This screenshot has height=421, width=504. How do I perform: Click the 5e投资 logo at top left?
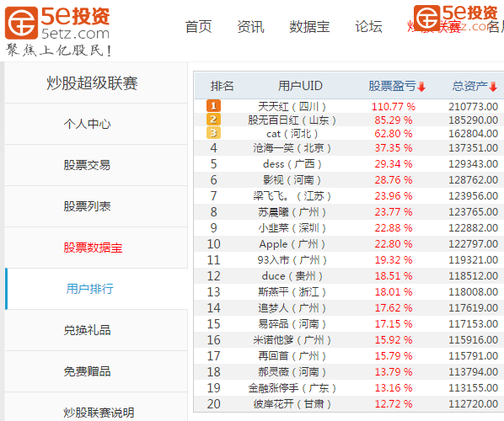[x=57, y=23]
